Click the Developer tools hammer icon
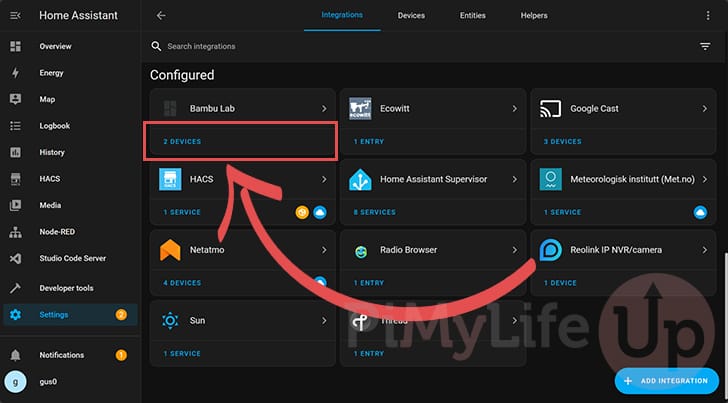 point(15,288)
